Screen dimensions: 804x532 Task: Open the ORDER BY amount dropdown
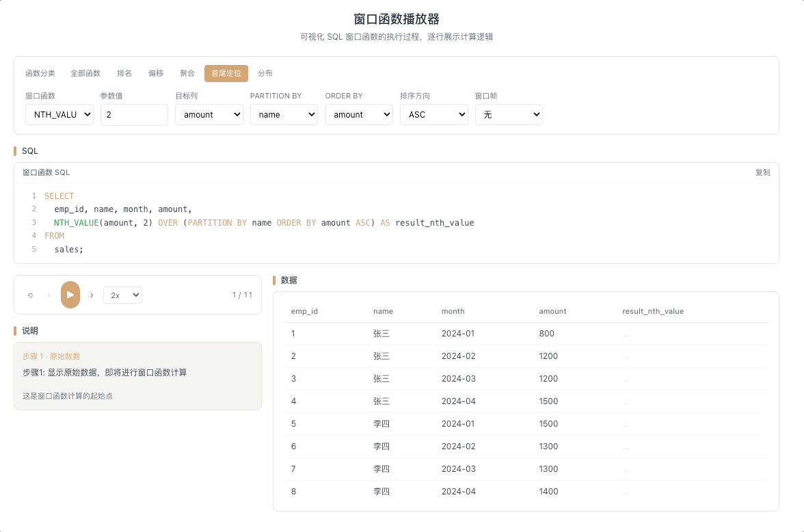359,114
